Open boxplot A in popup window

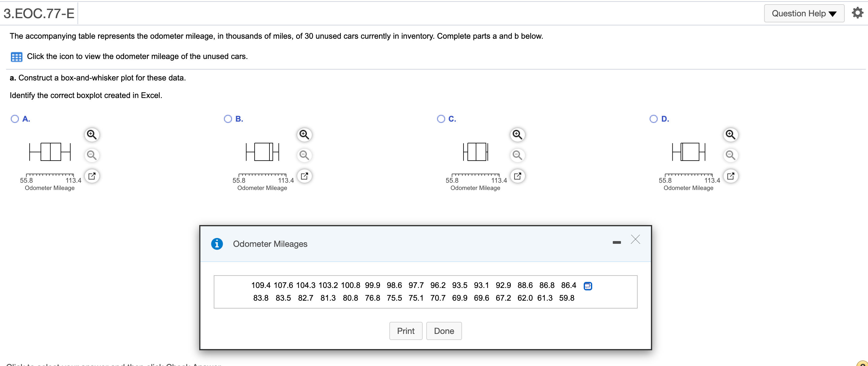[x=92, y=176]
